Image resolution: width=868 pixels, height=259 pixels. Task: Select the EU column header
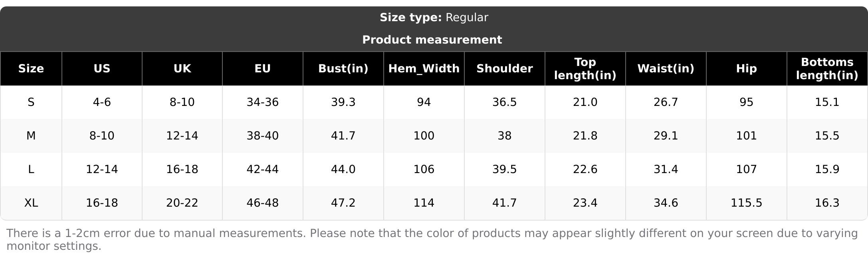point(263,69)
